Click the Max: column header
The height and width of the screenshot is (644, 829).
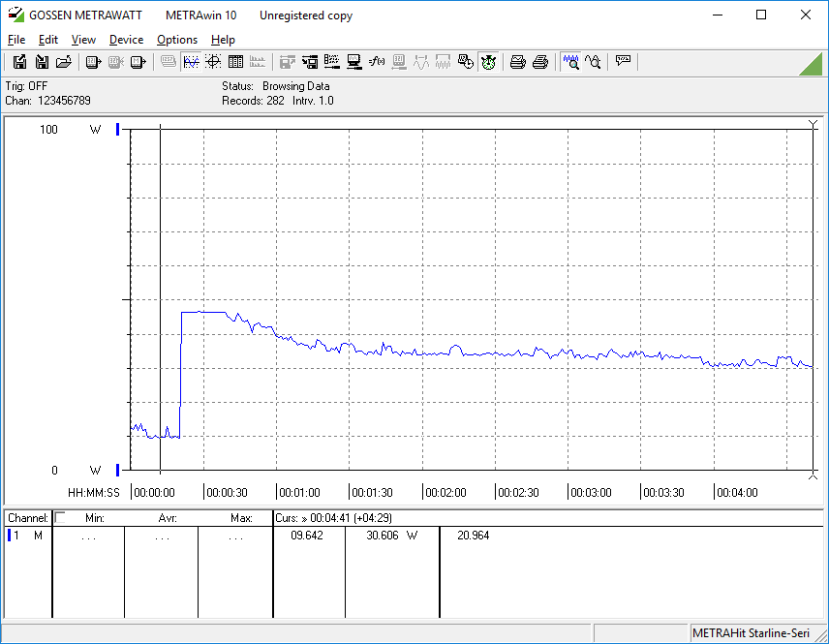[x=241, y=518]
